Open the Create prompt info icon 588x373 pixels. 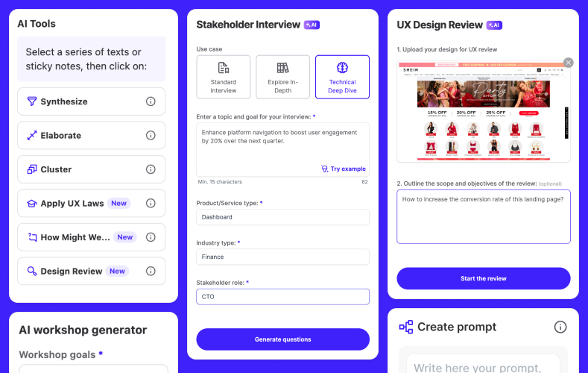pyautogui.click(x=560, y=327)
